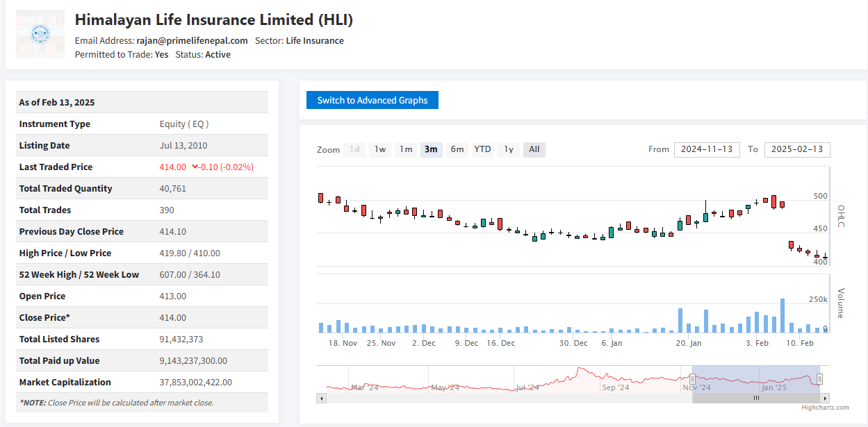Image resolution: width=868 pixels, height=427 pixels.
Task: Click the Open Price value 413.00
Action: 173,296
